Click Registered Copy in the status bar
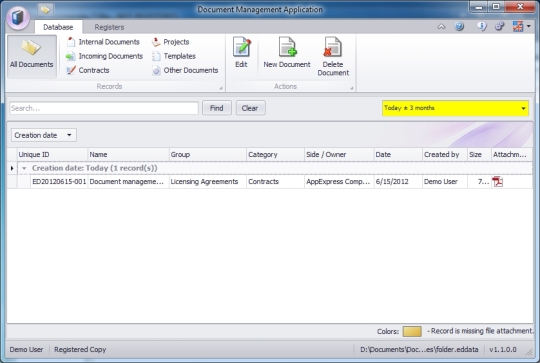This screenshot has width=540, height=363. [x=80, y=350]
